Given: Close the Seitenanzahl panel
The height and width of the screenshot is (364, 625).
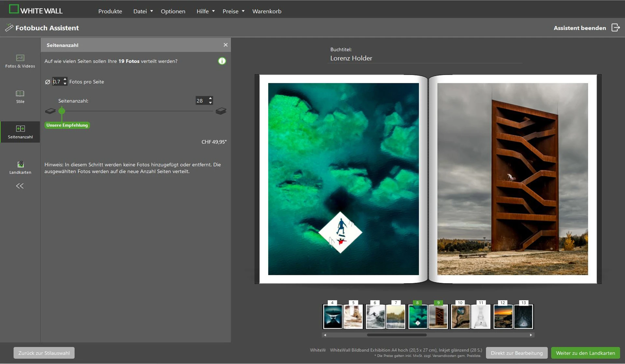Looking at the screenshot, I should (x=226, y=45).
